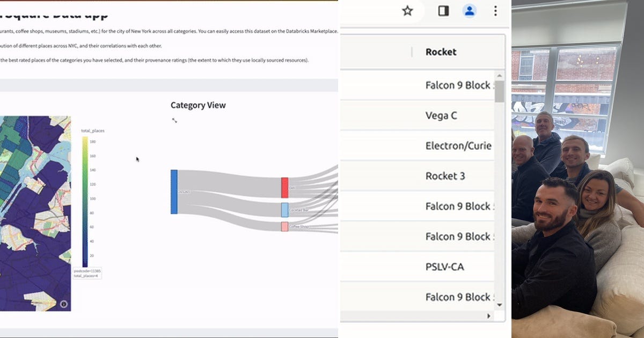This screenshot has width=644, height=338.
Task: Click the blue source node of the Sankey diagram
Action: [x=173, y=190]
